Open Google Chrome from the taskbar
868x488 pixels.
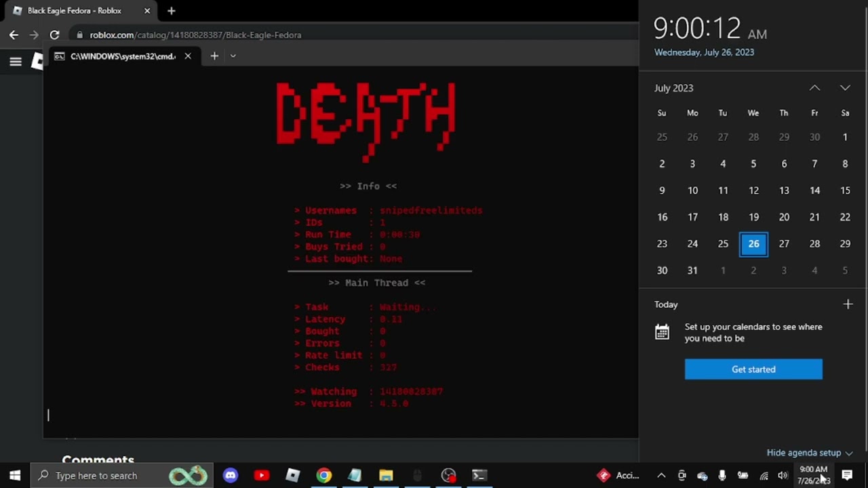324,476
